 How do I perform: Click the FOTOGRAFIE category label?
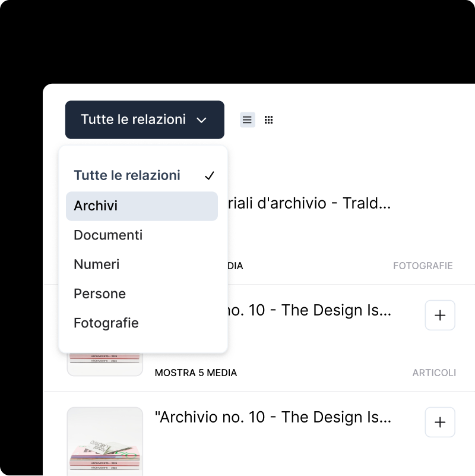(423, 266)
